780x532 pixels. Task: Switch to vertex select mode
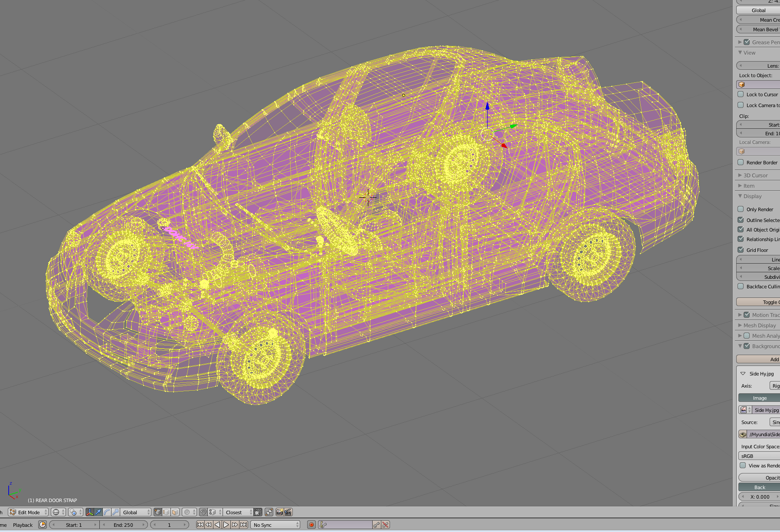(158, 512)
